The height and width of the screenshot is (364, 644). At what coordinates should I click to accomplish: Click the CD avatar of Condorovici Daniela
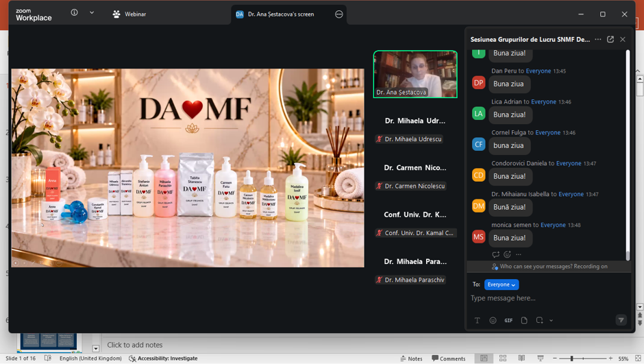click(x=478, y=175)
